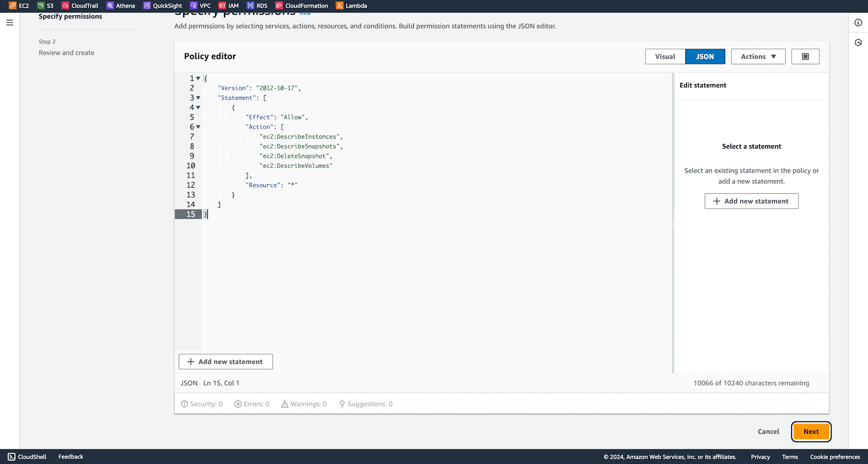Click the Suggestions: 0 status text
The height and width of the screenshot is (464, 868).
[x=370, y=404]
